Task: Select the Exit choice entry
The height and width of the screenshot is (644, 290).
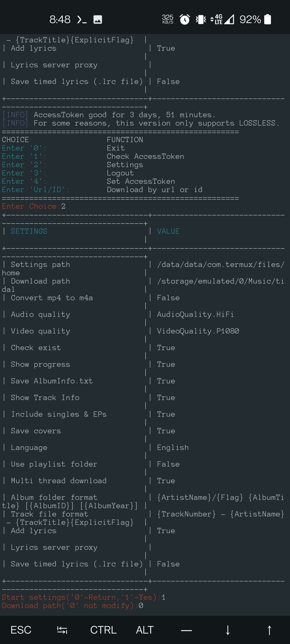Action: [115, 148]
